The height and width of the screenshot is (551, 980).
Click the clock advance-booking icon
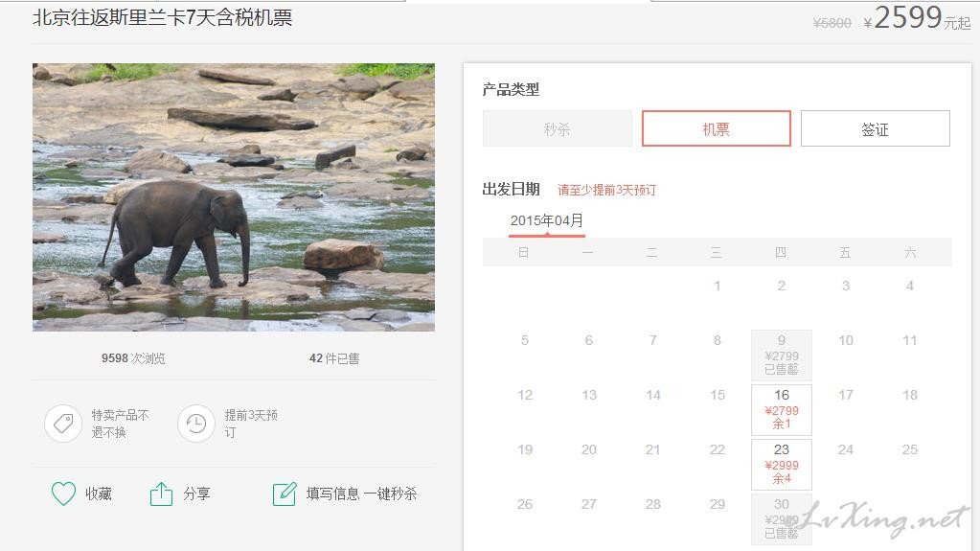click(x=196, y=424)
